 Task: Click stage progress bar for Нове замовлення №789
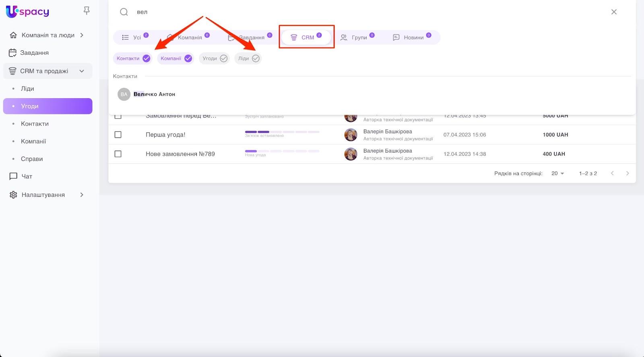pos(282,151)
